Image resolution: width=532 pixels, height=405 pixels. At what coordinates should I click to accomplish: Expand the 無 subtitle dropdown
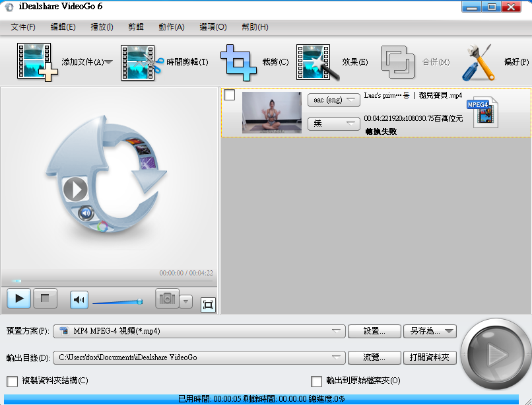[x=333, y=124]
